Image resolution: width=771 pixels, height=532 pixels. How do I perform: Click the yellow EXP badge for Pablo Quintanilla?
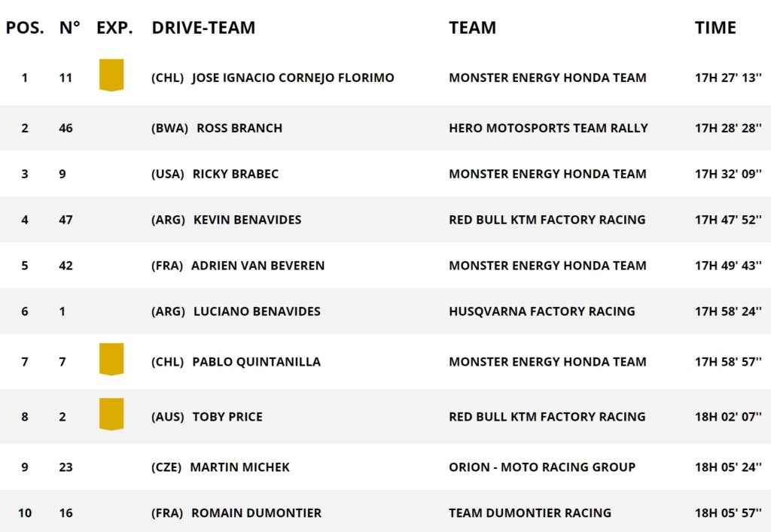click(x=111, y=359)
